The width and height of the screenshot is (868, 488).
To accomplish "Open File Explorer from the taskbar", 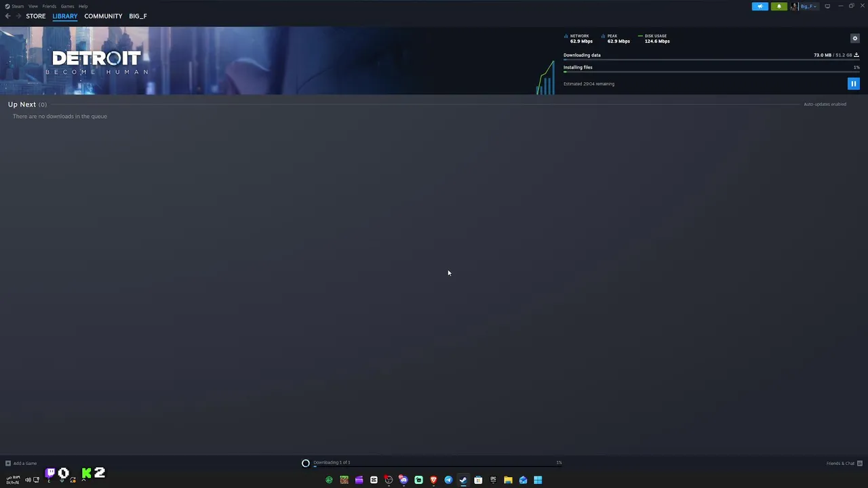I will pos(508,480).
